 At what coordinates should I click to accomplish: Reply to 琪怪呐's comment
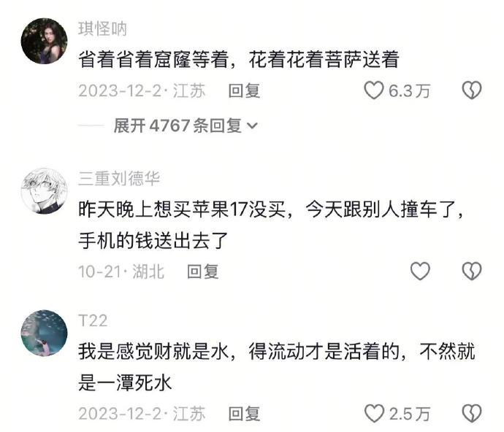point(244,90)
